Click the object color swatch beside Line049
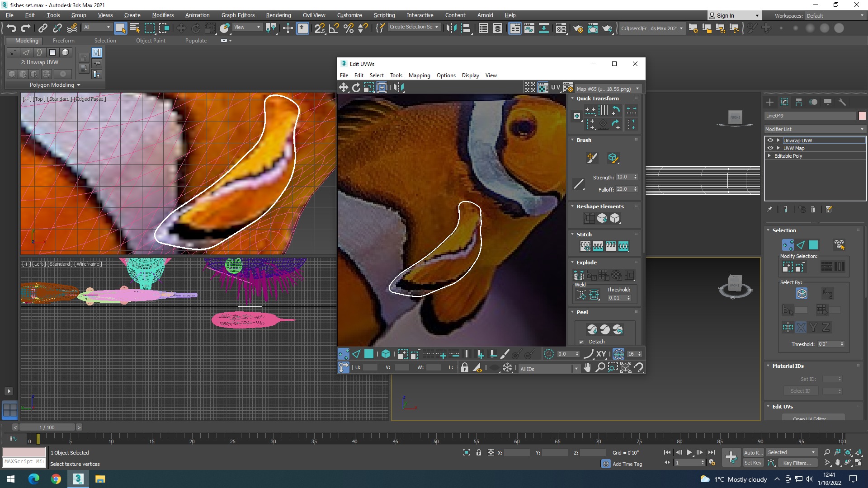 click(x=862, y=116)
